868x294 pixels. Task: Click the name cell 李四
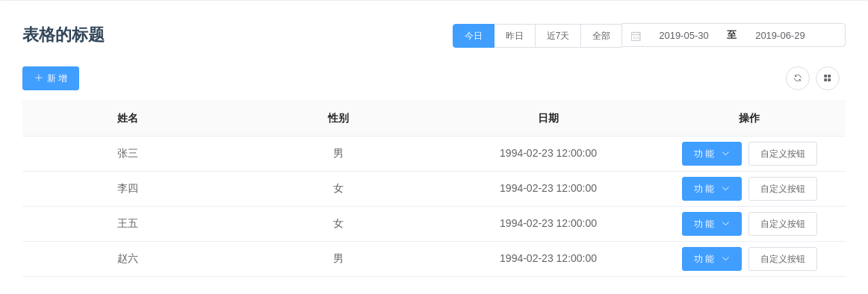point(127,189)
